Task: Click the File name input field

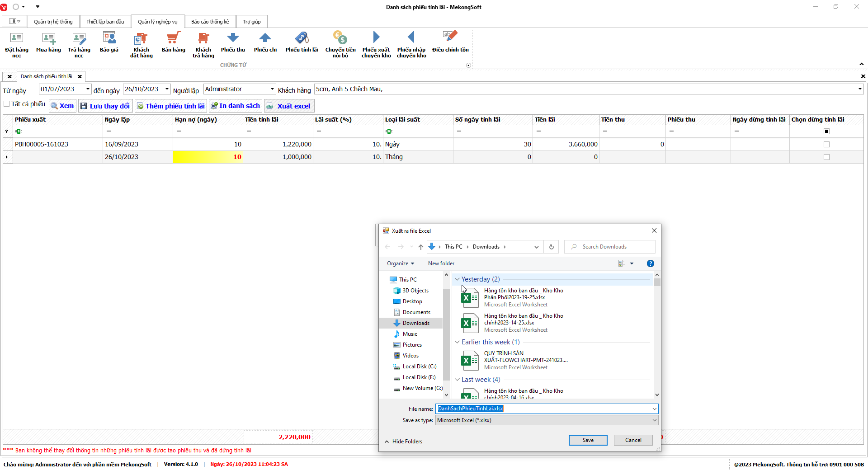Action: tap(542, 409)
